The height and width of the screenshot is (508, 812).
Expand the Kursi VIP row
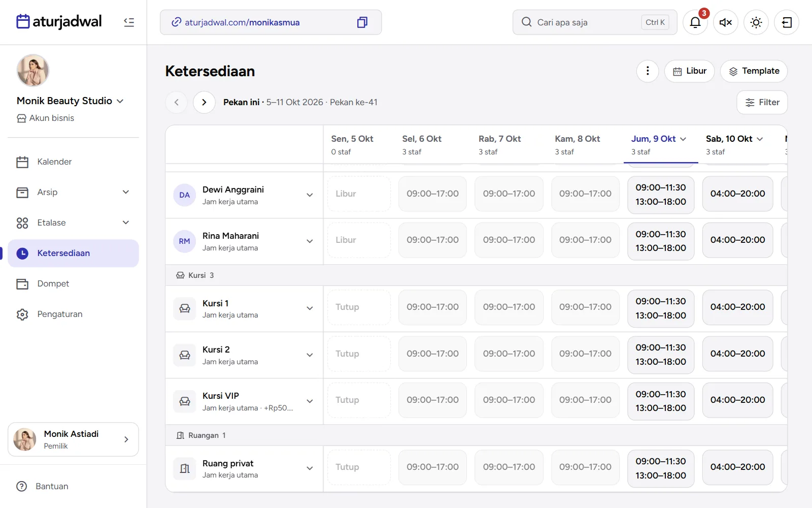pyautogui.click(x=310, y=401)
